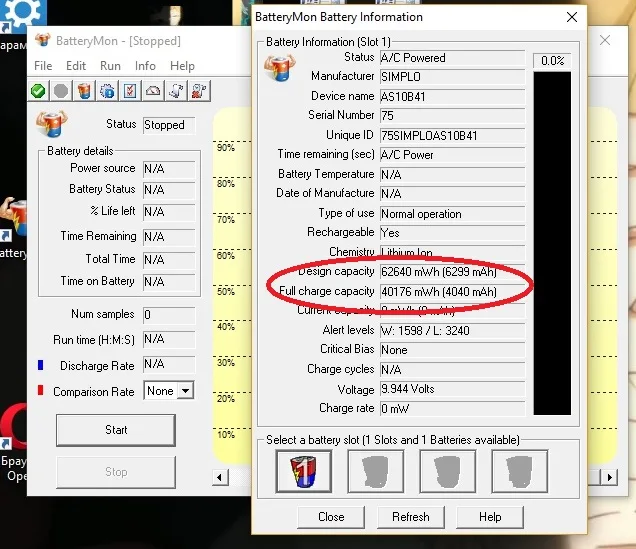Open battery information via the battery toolbar icon
This screenshot has height=549, width=636.
pyautogui.click(x=84, y=91)
